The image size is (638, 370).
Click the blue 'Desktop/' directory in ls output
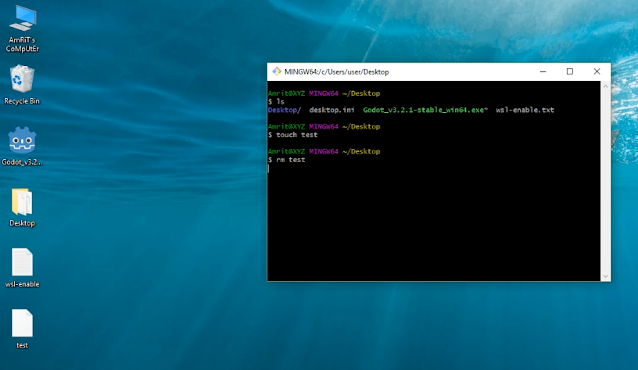[x=284, y=110]
